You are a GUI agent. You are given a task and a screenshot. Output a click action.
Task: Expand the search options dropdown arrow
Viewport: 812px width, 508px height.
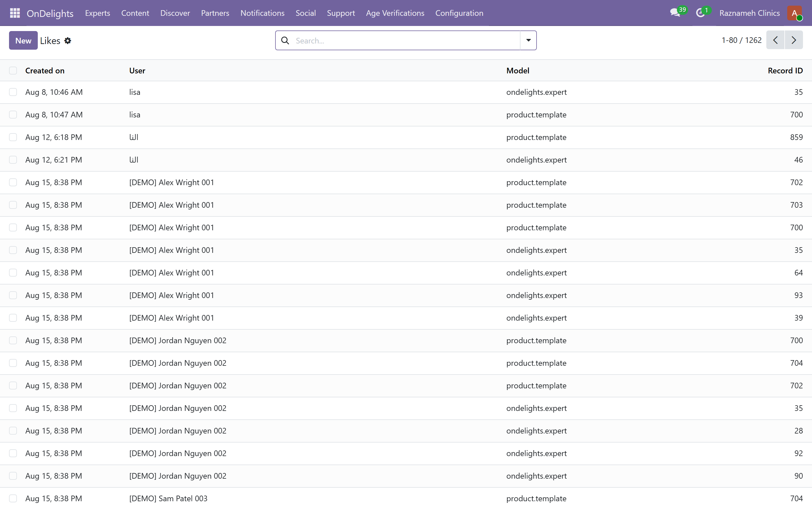click(528, 40)
